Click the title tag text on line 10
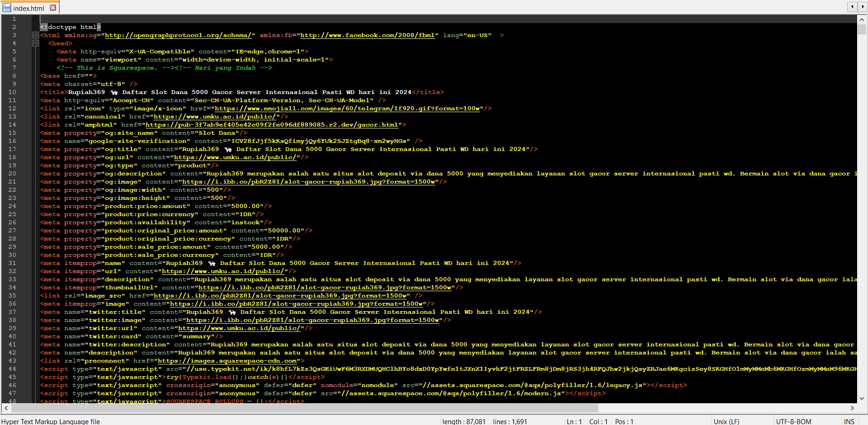 click(240, 92)
